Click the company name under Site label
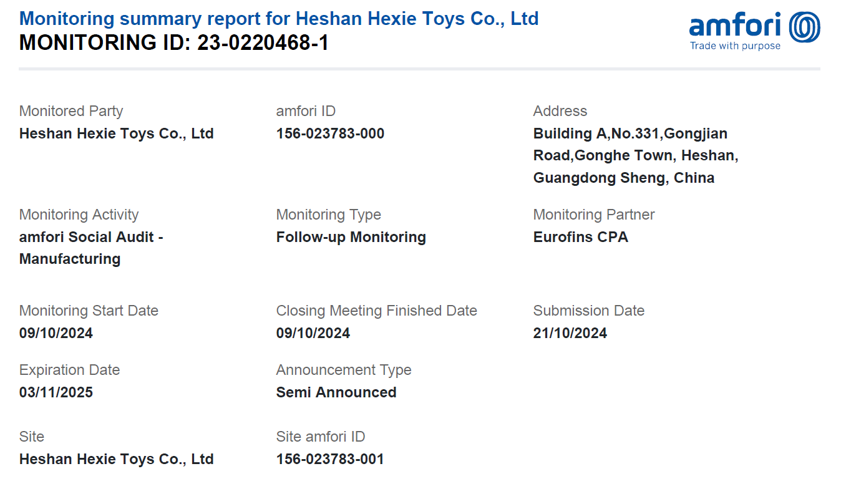841x504 pixels. (117, 459)
